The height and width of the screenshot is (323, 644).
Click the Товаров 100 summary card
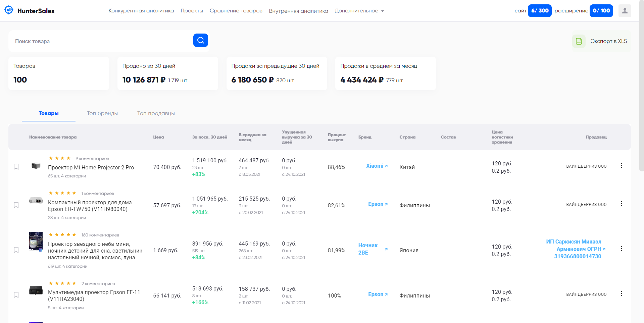[59, 73]
